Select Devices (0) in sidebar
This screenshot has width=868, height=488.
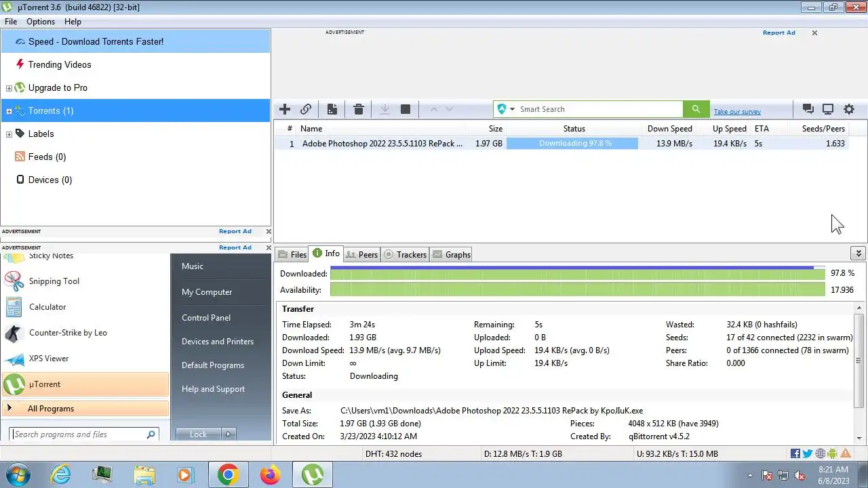pos(135,180)
